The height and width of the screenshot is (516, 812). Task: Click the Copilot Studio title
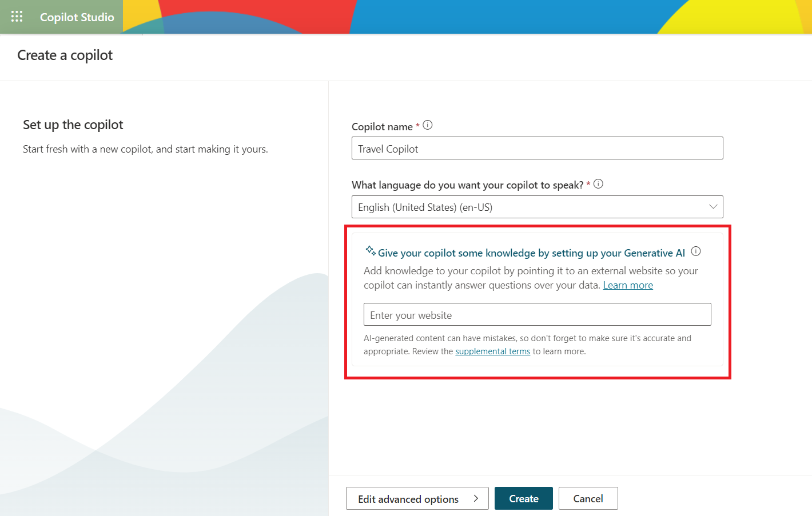[x=77, y=17]
